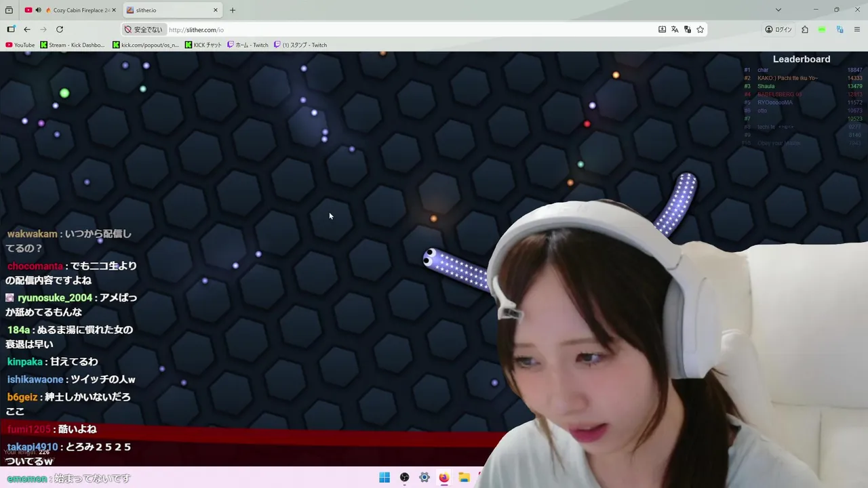Close the Cozy Cabin Fireplace tab

tap(114, 10)
